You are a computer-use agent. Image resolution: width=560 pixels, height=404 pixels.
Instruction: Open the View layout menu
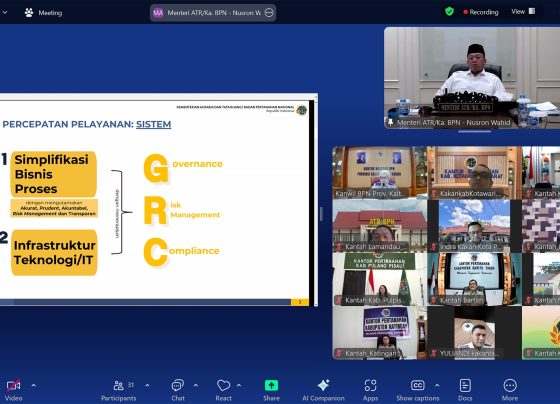coord(523,11)
